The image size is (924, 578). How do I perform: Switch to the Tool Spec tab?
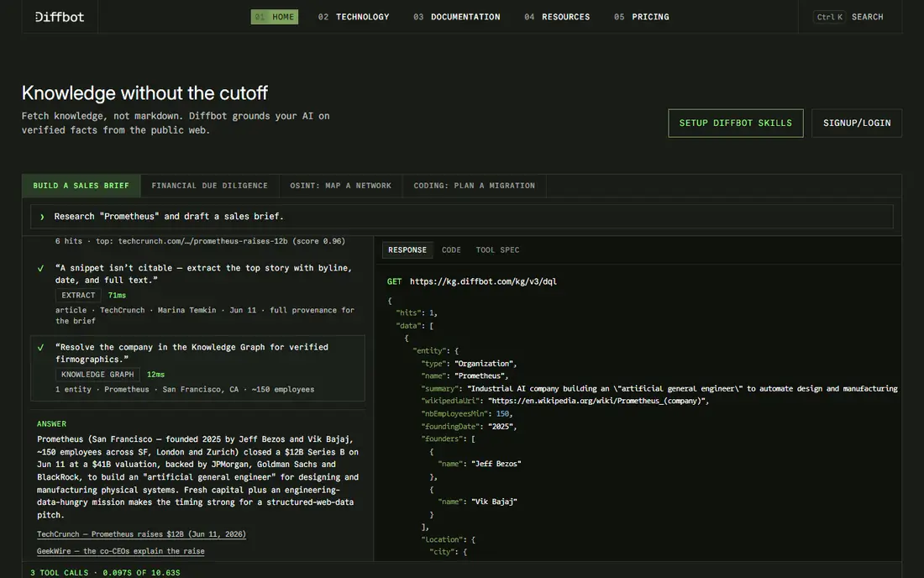coord(497,250)
